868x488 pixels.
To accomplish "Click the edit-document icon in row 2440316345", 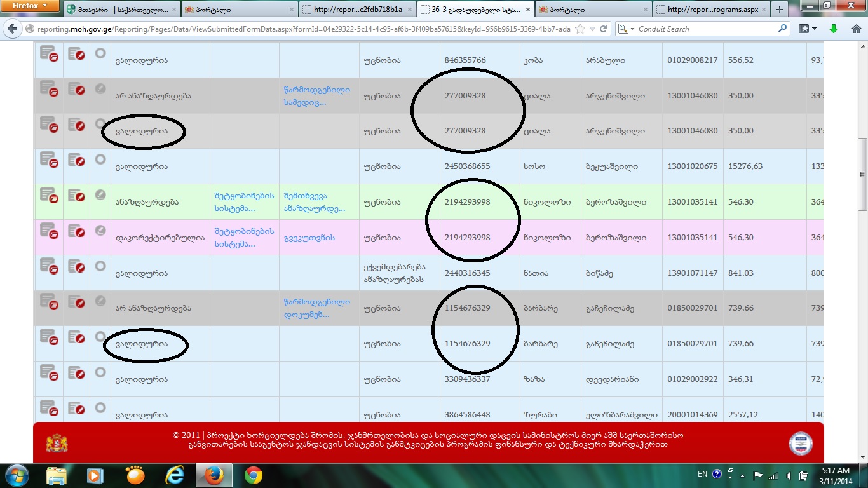I will coord(76,267).
